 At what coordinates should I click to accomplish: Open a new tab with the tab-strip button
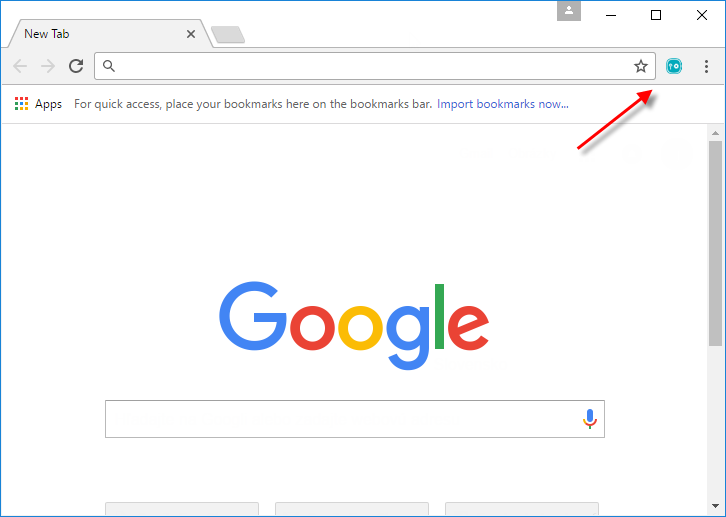tap(228, 35)
